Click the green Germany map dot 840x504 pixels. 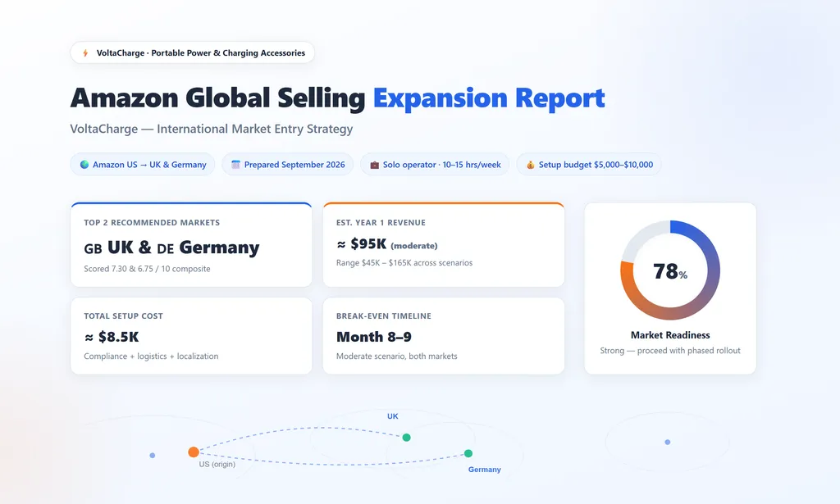point(468,454)
